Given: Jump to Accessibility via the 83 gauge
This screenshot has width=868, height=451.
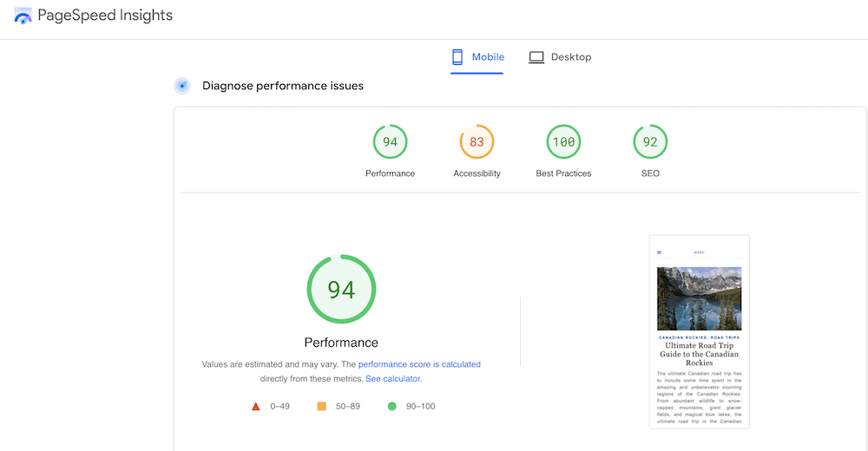Looking at the screenshot, I should click(x=477, y=141).
